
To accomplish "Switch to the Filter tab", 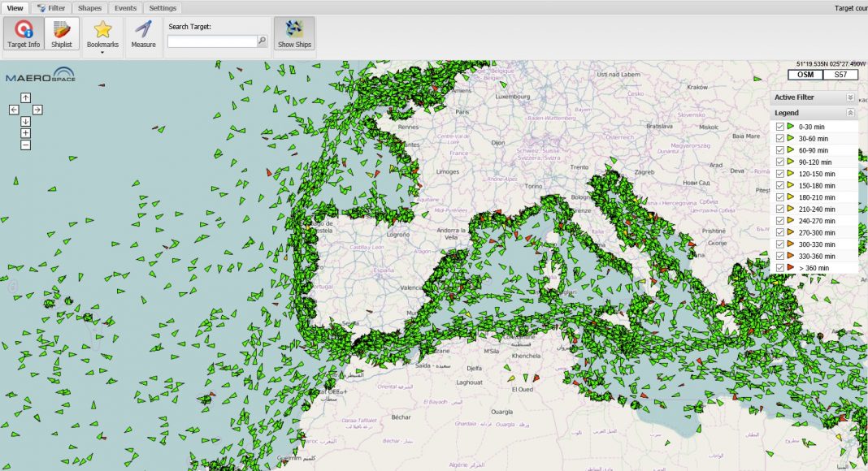I will point(51,8).
